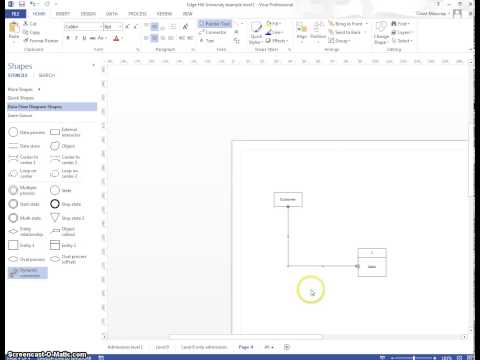Viewport: 480px width, 360px height.
Task: Open the Quick Styles gallery
Action: 256,33
